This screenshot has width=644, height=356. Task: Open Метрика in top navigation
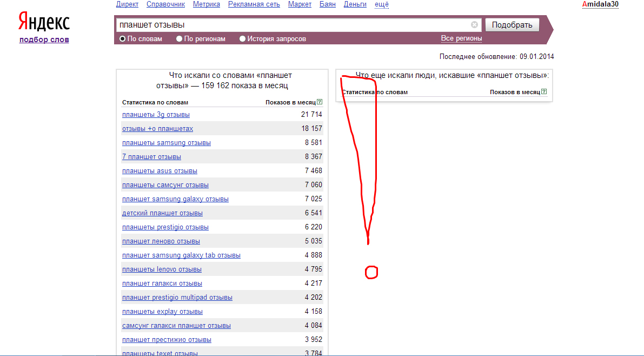[206, 4]
